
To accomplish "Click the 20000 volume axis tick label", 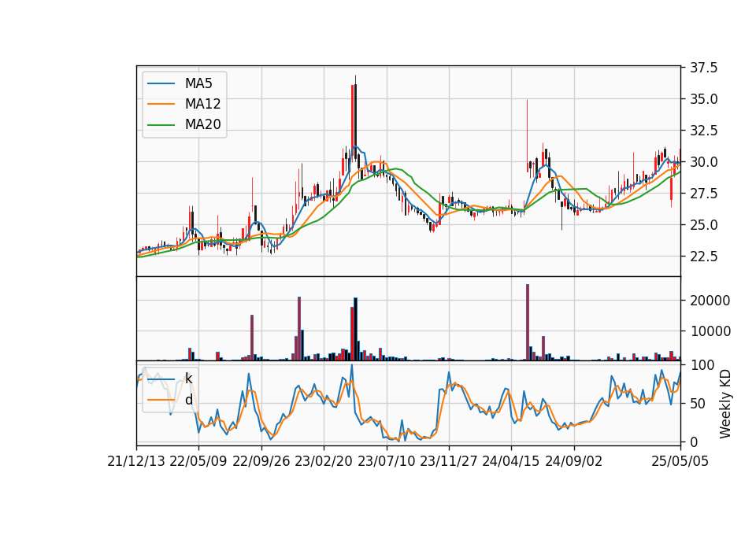I will coord(710,301).
